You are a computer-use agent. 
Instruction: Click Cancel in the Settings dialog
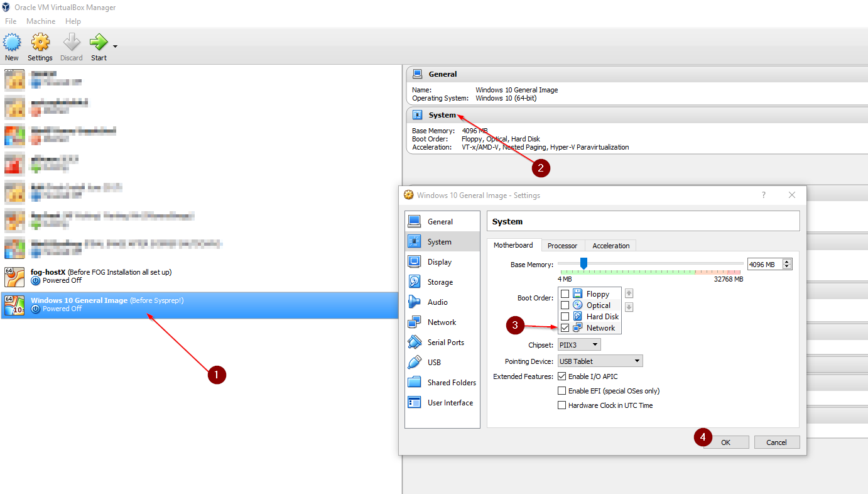coord(777,442)
